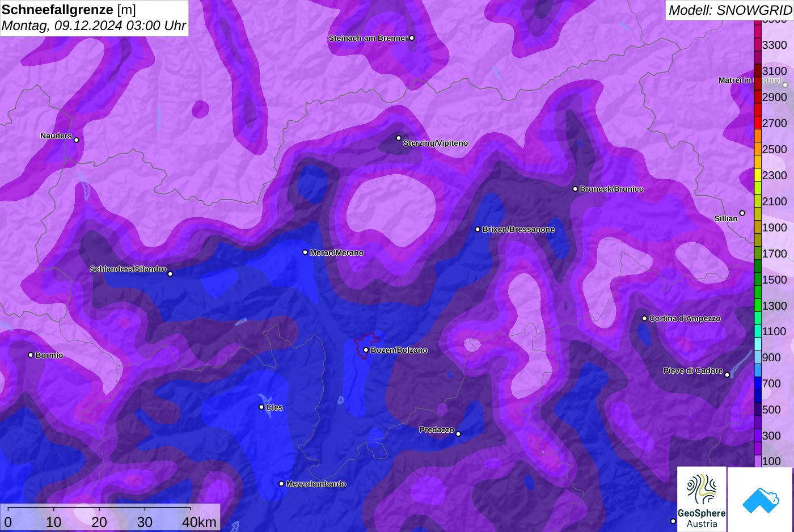Click the Pieve di Cadore label text
The width and height of the screenshot is (794, 532).
pyautogui.click(x=693, y=370)
